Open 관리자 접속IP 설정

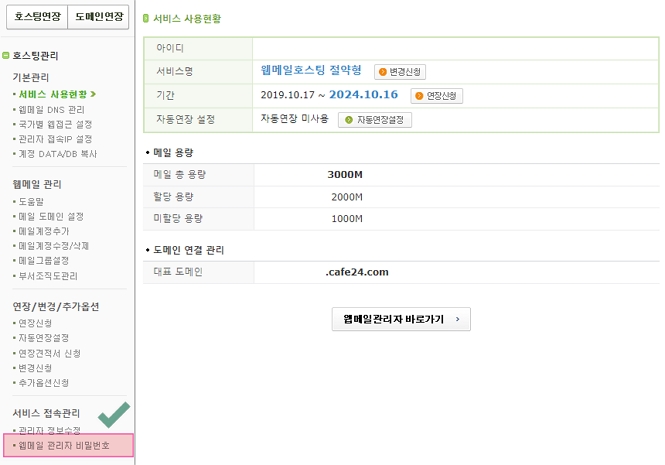coord(56,139)
